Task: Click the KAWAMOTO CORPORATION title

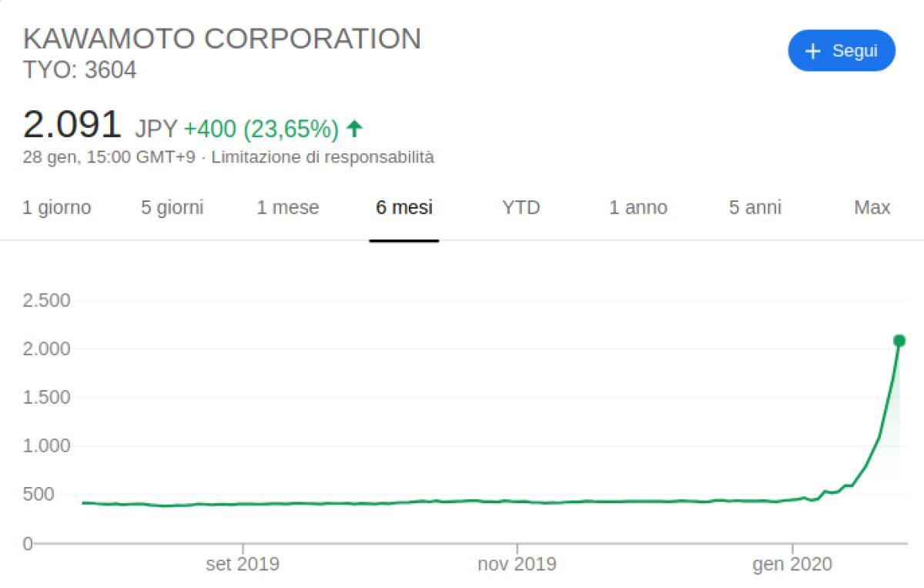Action: 223,39
